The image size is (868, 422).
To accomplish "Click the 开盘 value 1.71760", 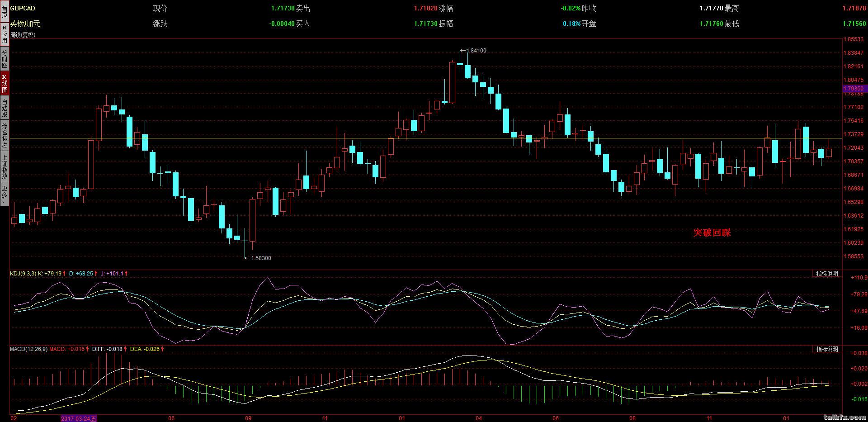I will 712,24.
